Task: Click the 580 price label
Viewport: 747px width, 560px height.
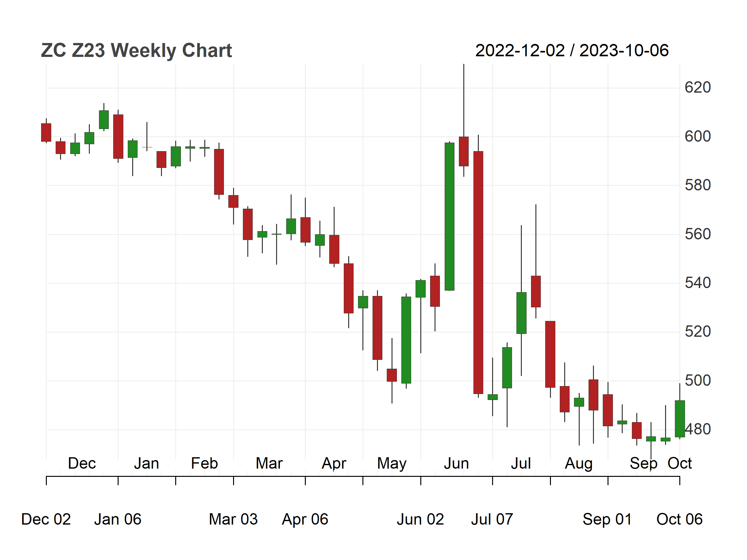Action: click(698, 185)
